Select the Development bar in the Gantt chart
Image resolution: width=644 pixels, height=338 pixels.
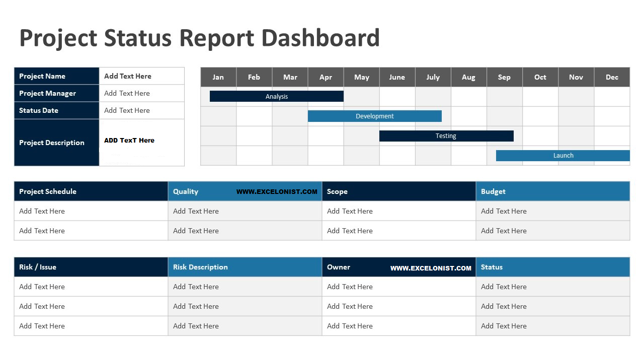(x=374, y=116)
